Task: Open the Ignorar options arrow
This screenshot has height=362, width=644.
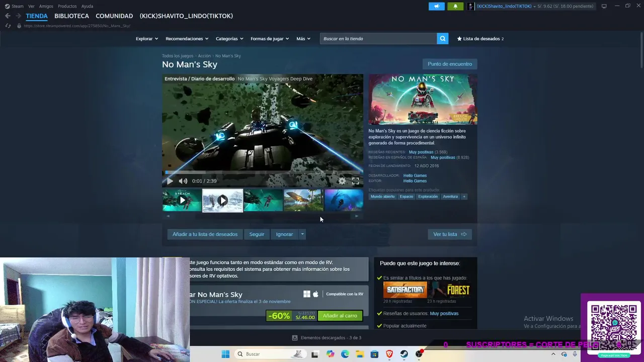Action: [x=302, y=234]
